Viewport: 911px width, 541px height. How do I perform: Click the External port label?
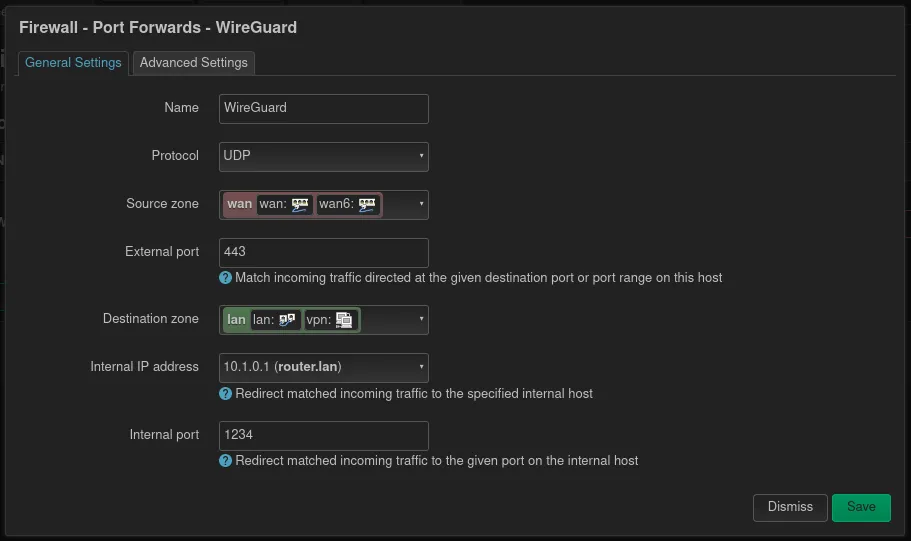(x=162, y=252)
